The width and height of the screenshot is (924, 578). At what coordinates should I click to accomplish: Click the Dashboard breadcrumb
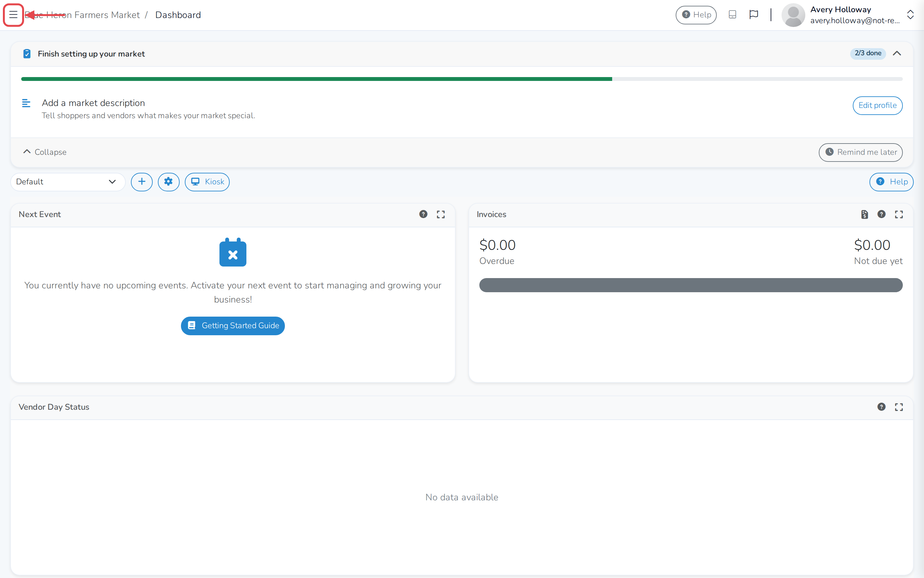178,15
